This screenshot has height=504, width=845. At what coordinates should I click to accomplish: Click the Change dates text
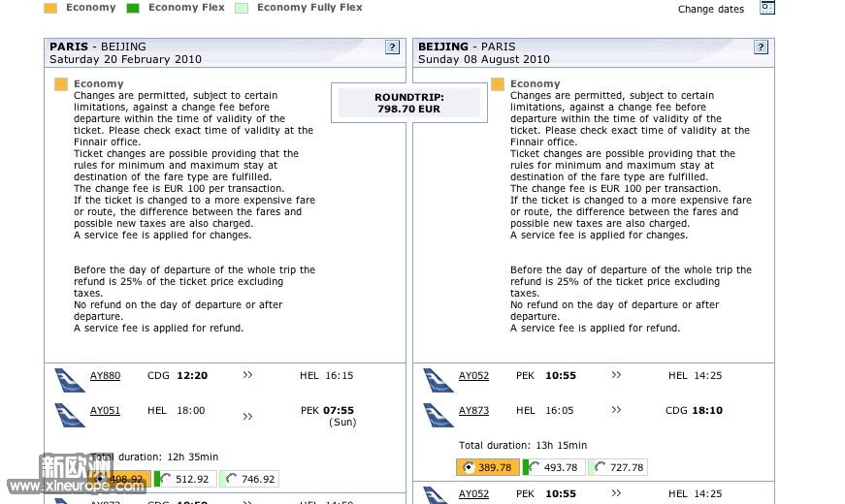point(711,10)
